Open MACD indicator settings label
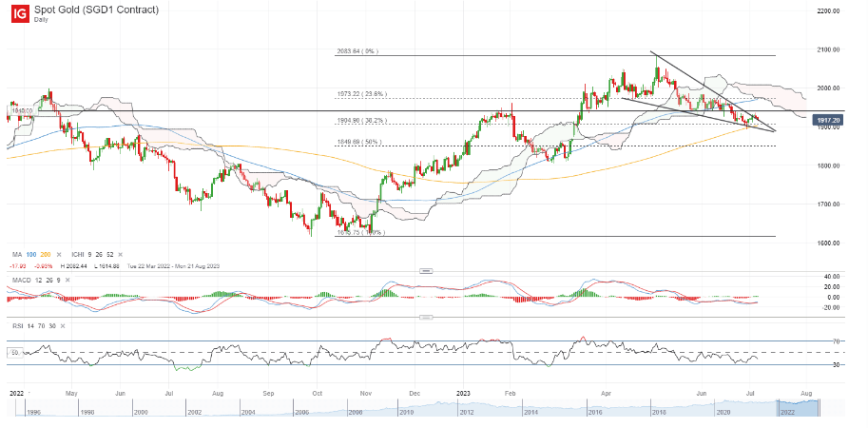 click(x=22, y=281)
